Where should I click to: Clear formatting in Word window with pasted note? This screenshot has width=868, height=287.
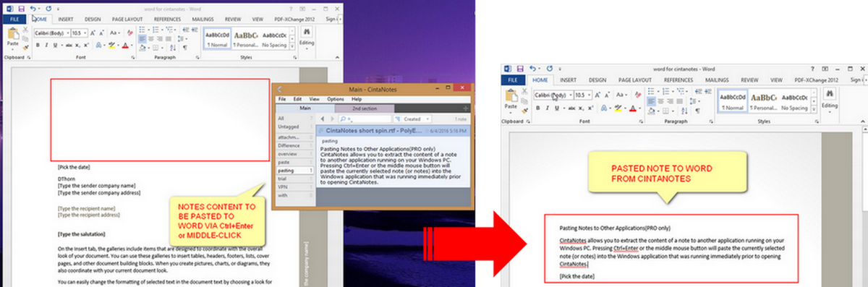(637, 95)
